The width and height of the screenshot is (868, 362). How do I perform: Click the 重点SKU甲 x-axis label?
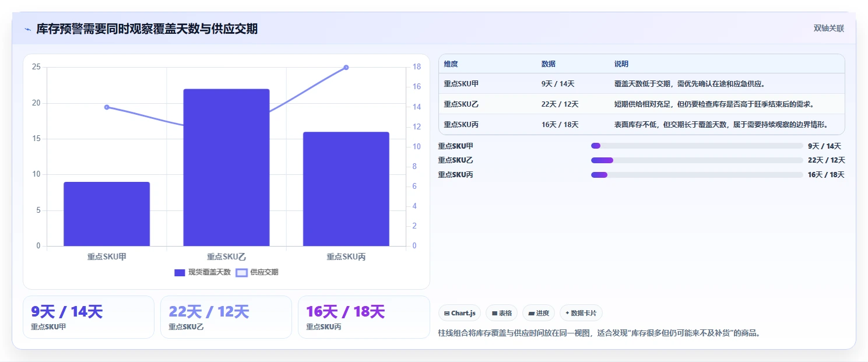point(107,256)
